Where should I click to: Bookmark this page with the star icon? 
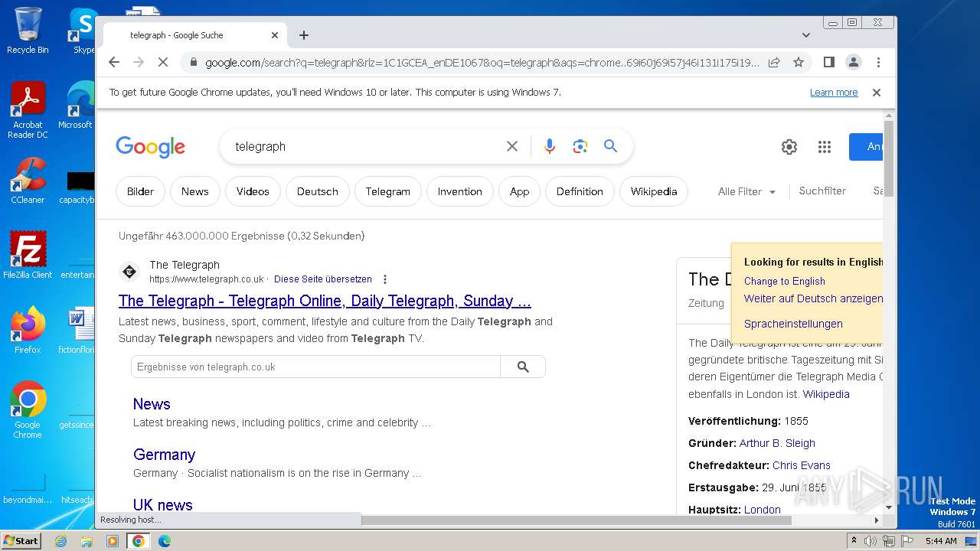[x=799, y=62]
